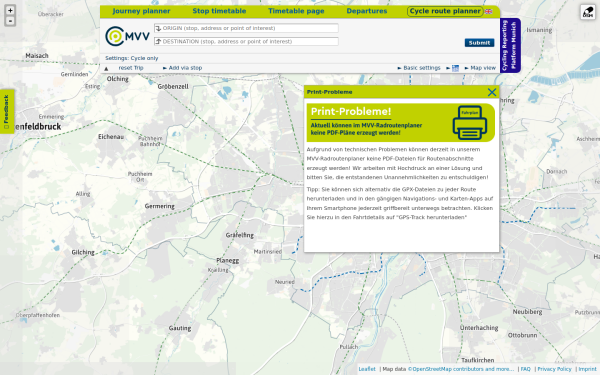Open the Timetable page tab

coord(296,11)
